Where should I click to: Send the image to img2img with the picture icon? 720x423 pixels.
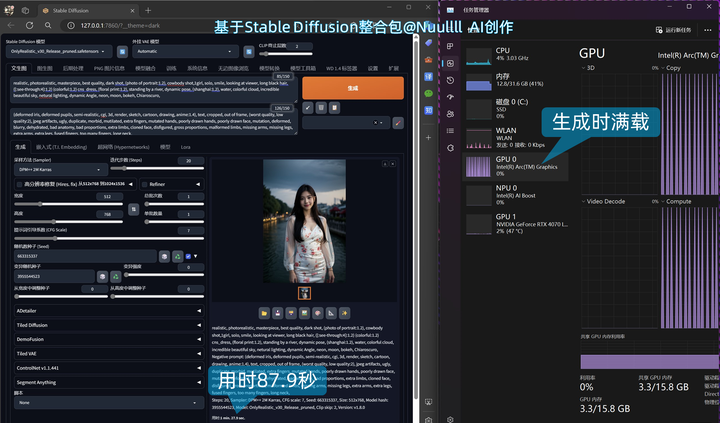click(304, 313)
